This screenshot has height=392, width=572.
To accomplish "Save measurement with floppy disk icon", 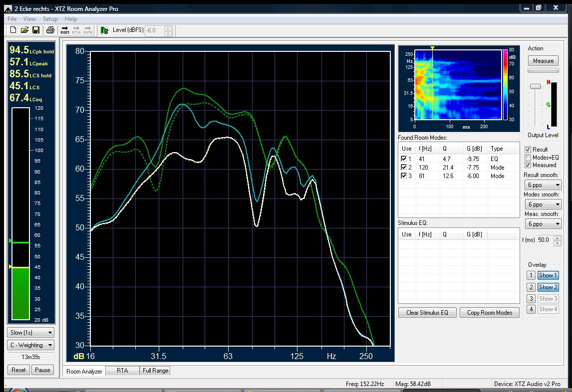I will 36,30.
